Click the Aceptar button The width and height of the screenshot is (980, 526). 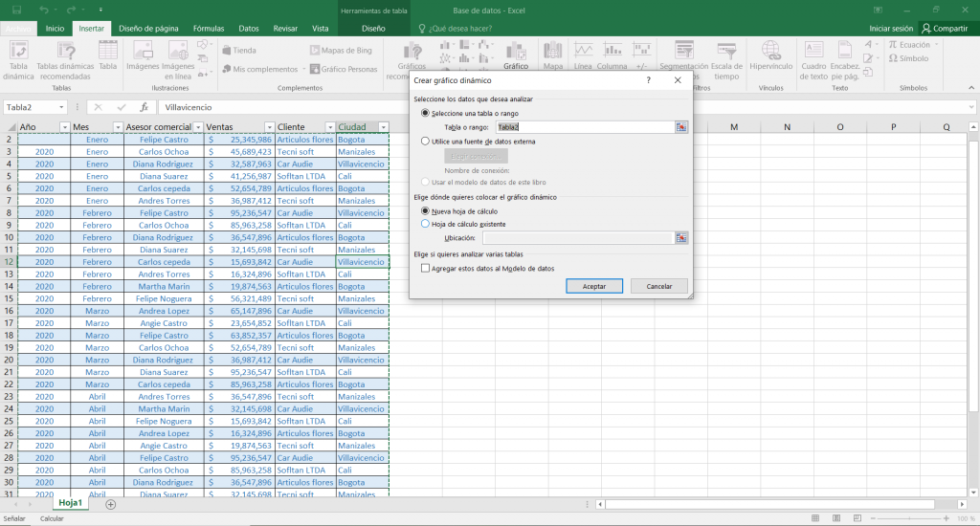tap(594, 286)
